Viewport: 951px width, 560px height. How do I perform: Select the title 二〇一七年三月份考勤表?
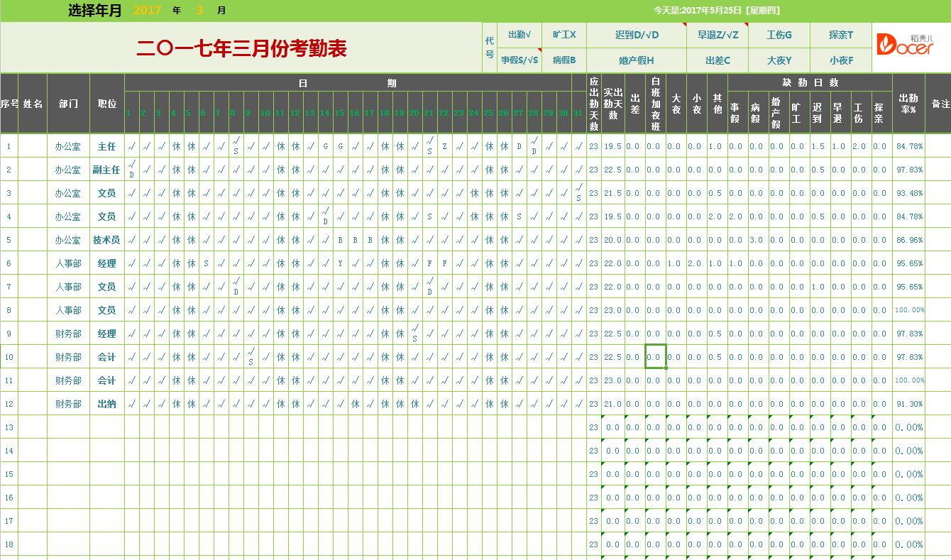[241, 48]
